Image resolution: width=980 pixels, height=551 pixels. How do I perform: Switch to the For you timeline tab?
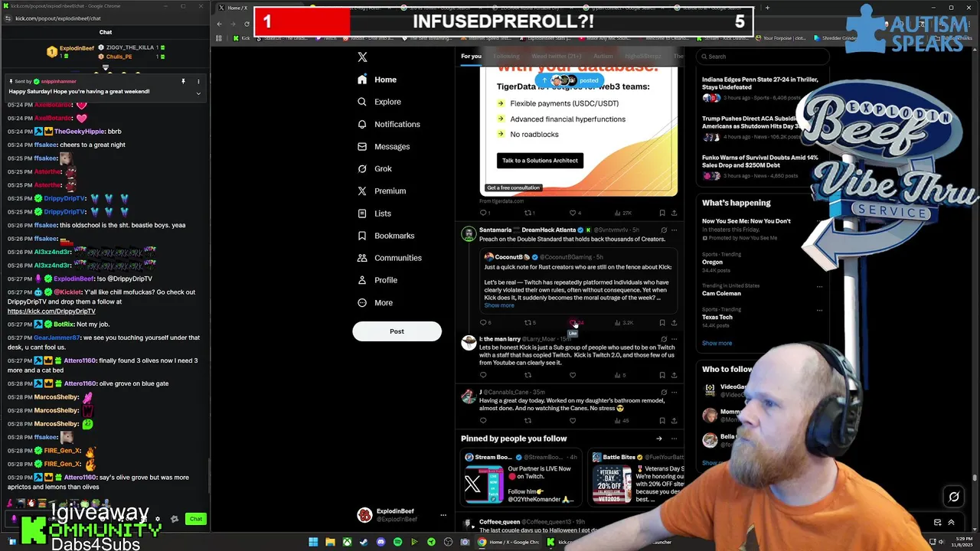(471, 56)
